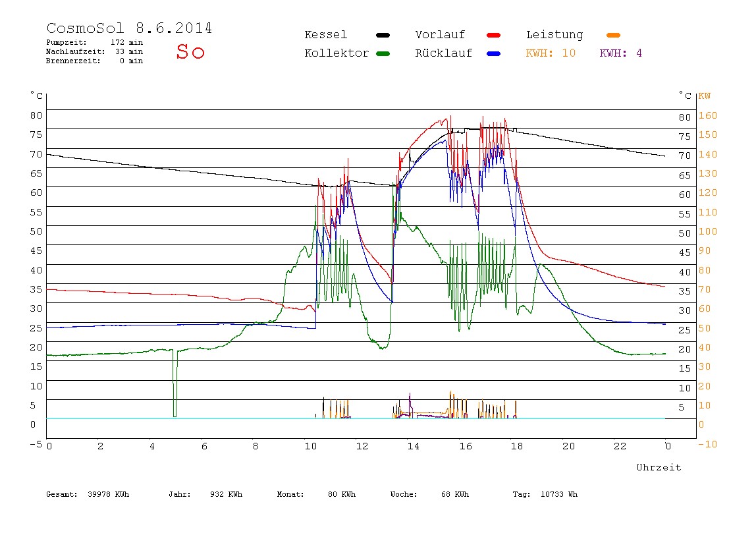
Task: Click the "14" hour tick on the time axis
Action: 413,446
